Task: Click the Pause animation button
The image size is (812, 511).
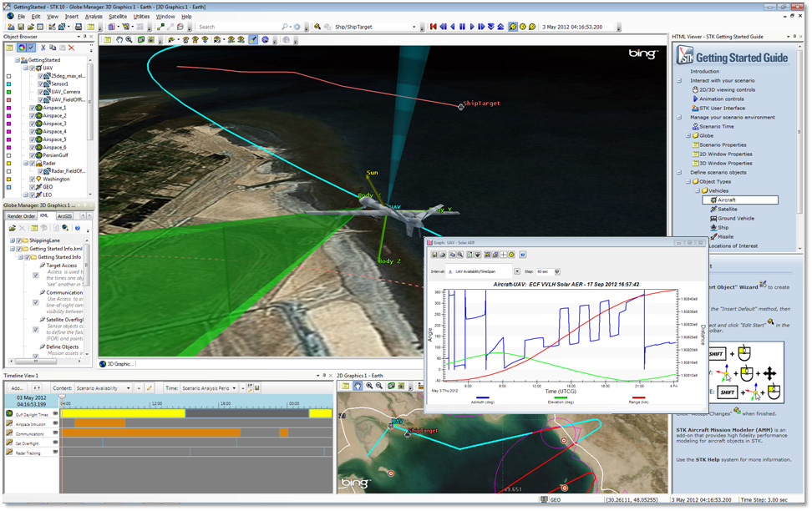Action: 463,27
